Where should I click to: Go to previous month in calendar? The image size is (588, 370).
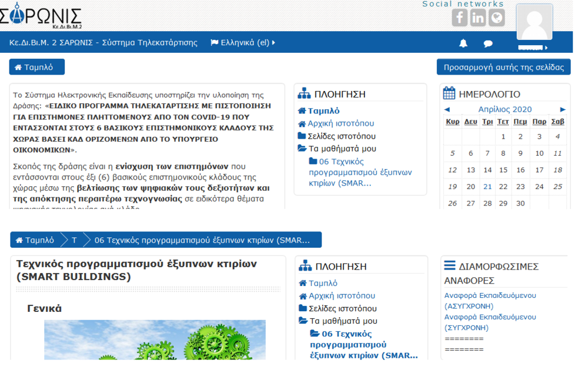[447, 110]
